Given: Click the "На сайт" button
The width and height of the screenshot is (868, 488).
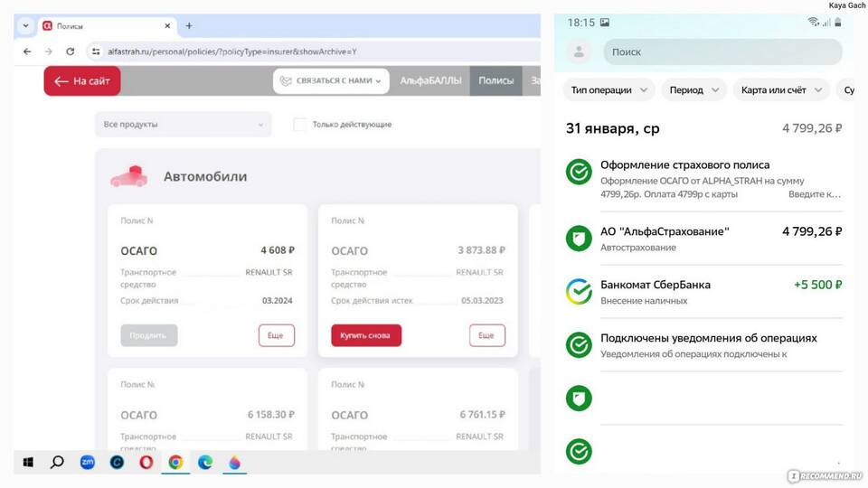Looking at the screenshot, I should coord(81,81).
